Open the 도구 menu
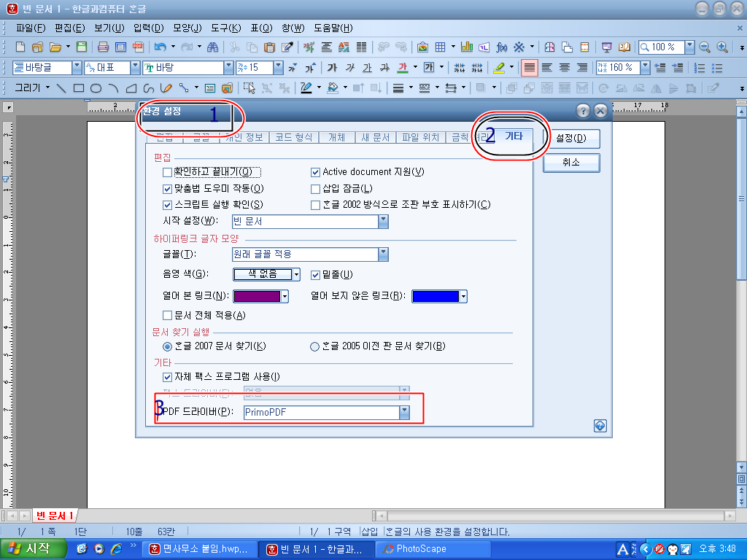The height and width of the screenshot is (560, 747). 225,28
